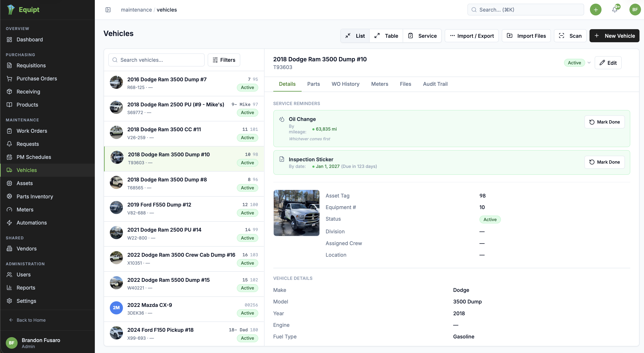The height and width of the screenshot is (353, 644).
Task: Go to Meters in sidebar
Action: [47, 210]
